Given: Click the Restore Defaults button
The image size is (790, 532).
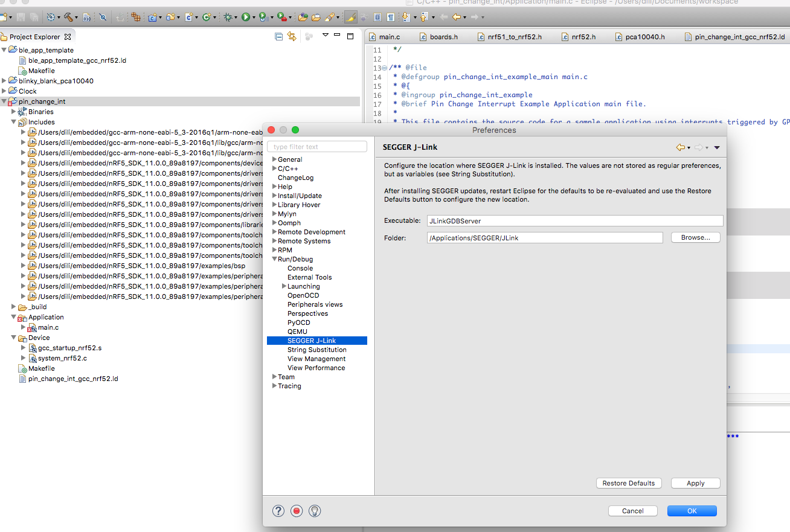Looking at the screenshot, I should [x=628, y=483].
